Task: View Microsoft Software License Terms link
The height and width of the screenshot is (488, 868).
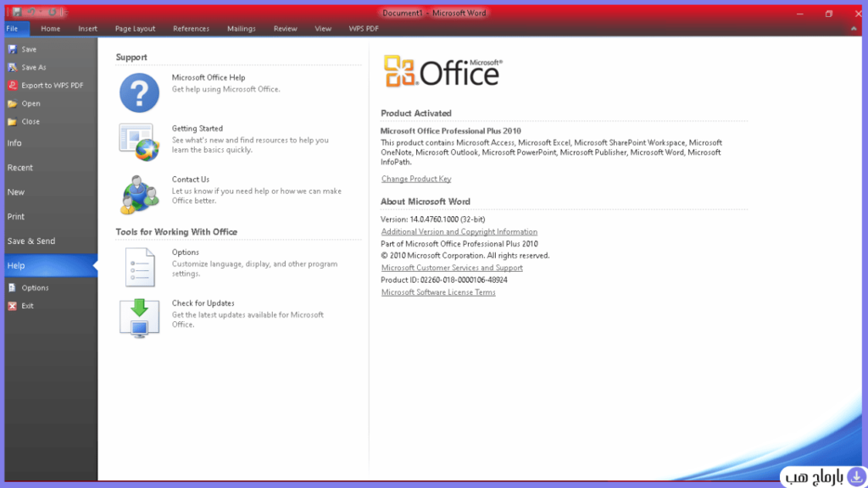Action: (438, 292)
